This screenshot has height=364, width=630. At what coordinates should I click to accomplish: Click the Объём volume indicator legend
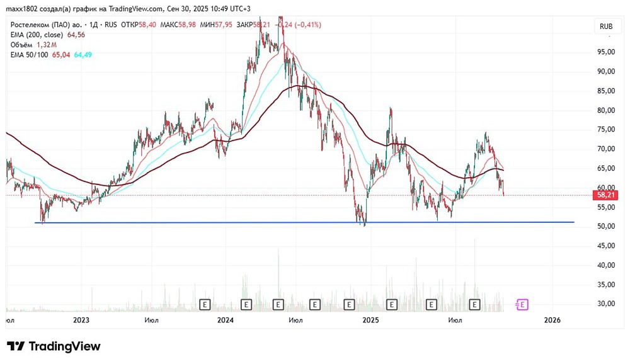[x=21, y=45]
